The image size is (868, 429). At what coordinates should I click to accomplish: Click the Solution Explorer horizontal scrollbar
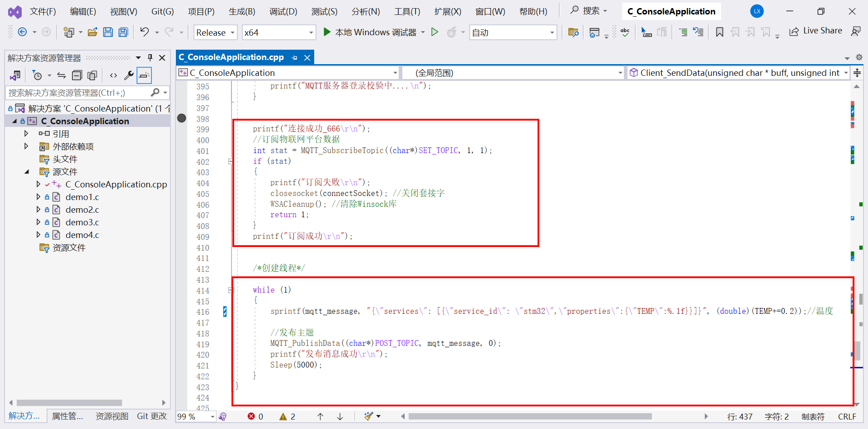click(69, 403)
